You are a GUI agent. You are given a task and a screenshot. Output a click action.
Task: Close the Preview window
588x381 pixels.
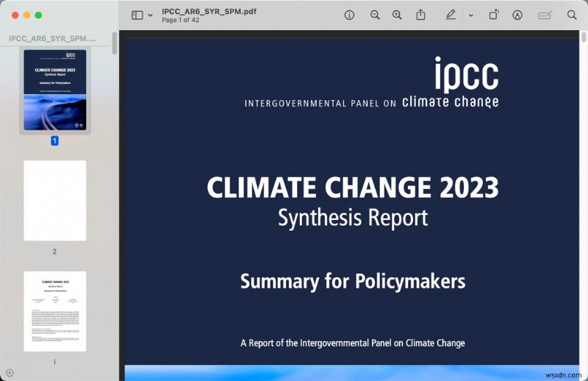pyautogui.click(x=15, y=15)
